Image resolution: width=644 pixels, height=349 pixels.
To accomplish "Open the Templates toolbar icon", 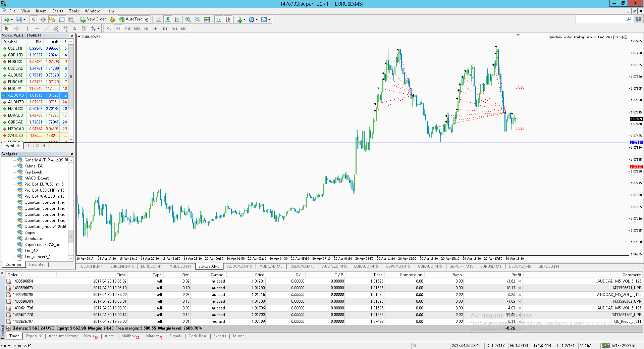I will point(264,19).
